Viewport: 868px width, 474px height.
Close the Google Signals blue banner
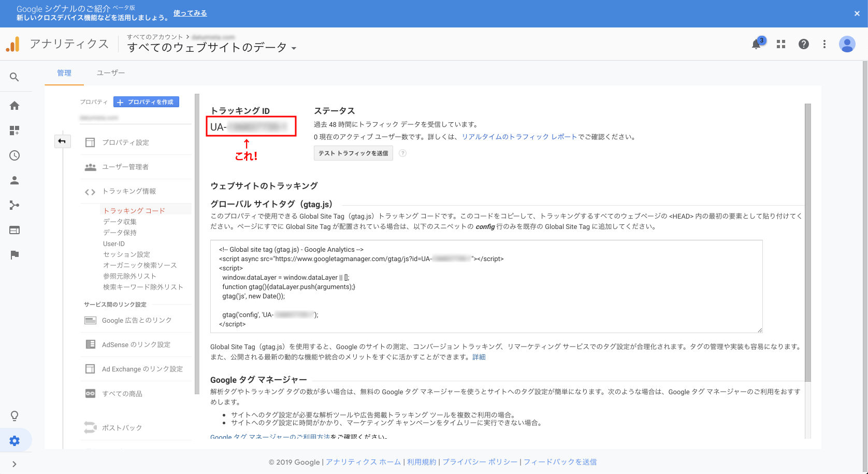[857, 13]
